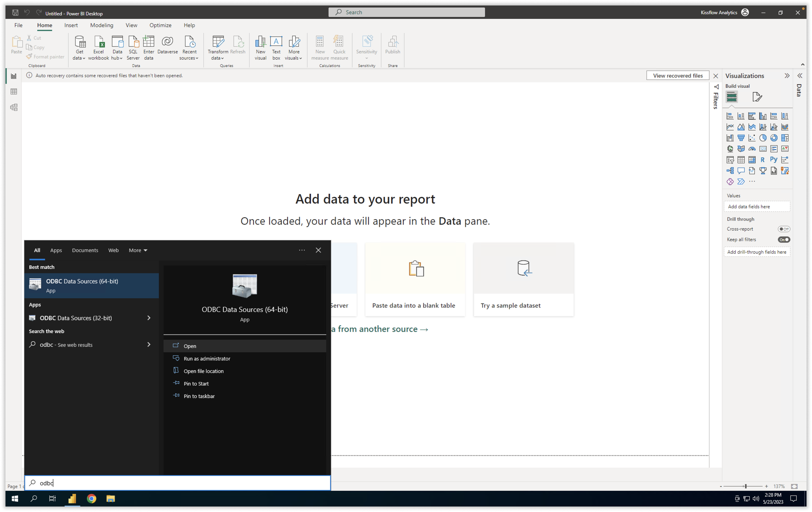Click the Save icon in title bar
Image resolution: width=812 pixels, height=512 pixels.
(x=15, y=13)
